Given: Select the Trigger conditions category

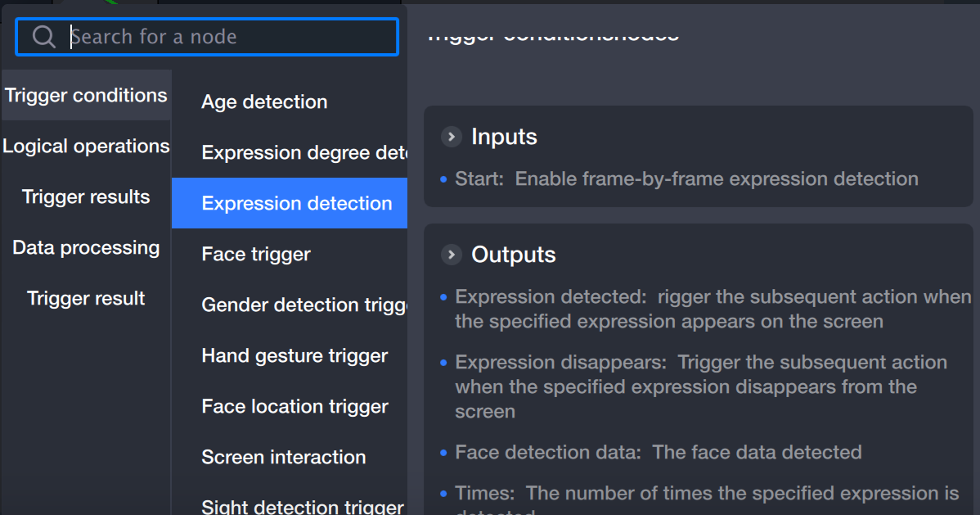Looking at the screenshot, I should [x=86, y=96].
